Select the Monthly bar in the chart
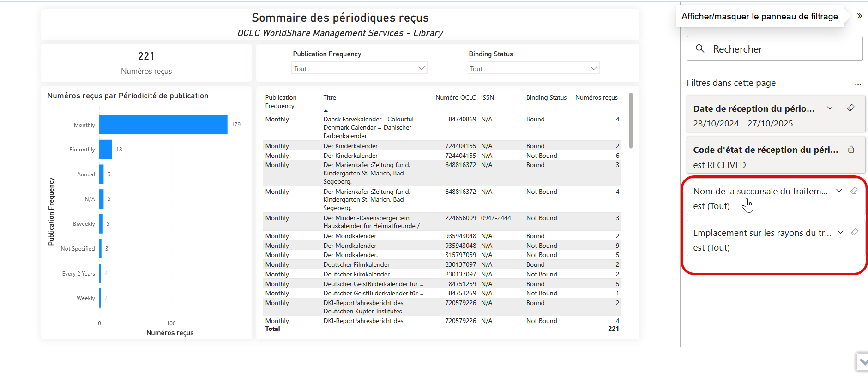 (163, 125)
